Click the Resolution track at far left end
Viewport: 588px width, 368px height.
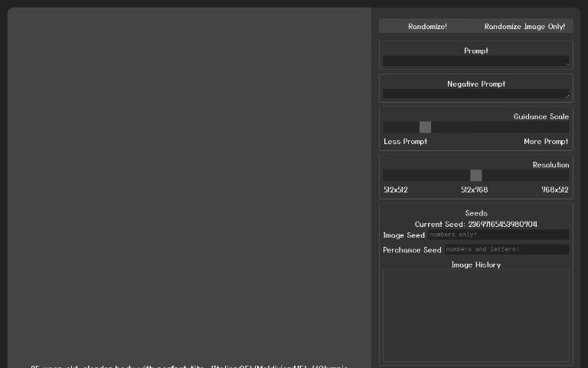click(x=387, y=176)
